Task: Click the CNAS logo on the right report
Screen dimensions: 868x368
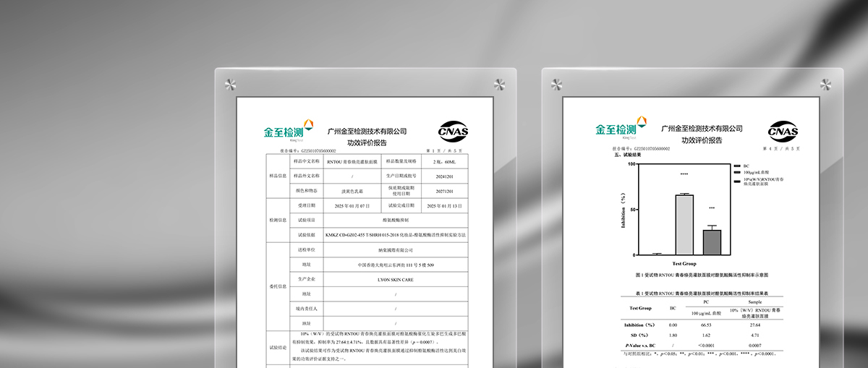Action: (783, 132)
